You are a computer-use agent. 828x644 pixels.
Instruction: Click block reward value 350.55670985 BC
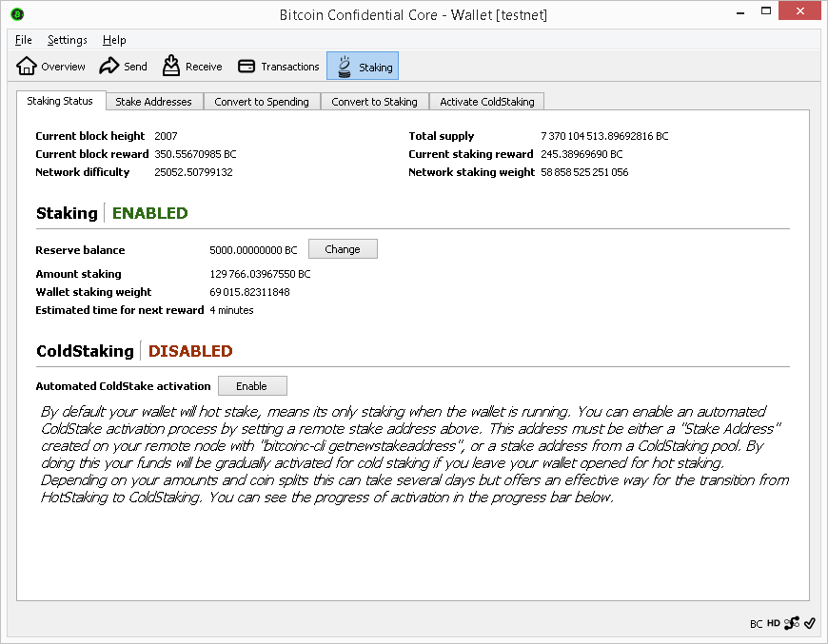pyautogui.click(x=195, y=154)
